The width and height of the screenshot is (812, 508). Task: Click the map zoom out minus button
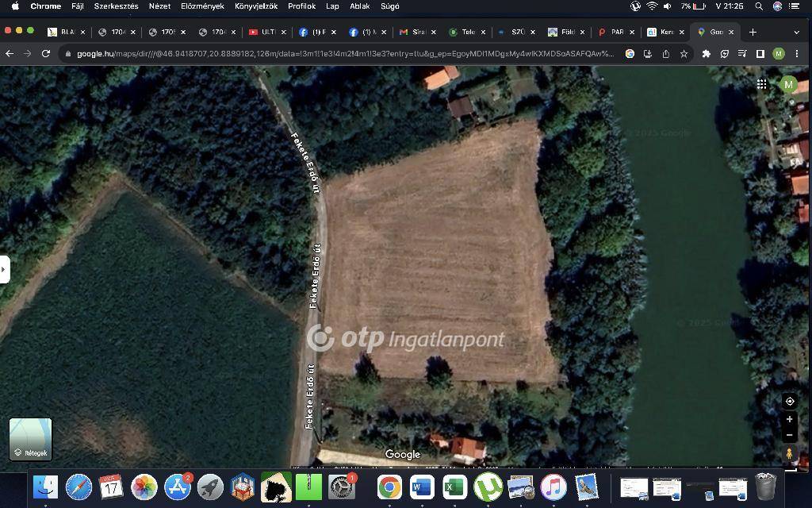click(x=789, y=435)
